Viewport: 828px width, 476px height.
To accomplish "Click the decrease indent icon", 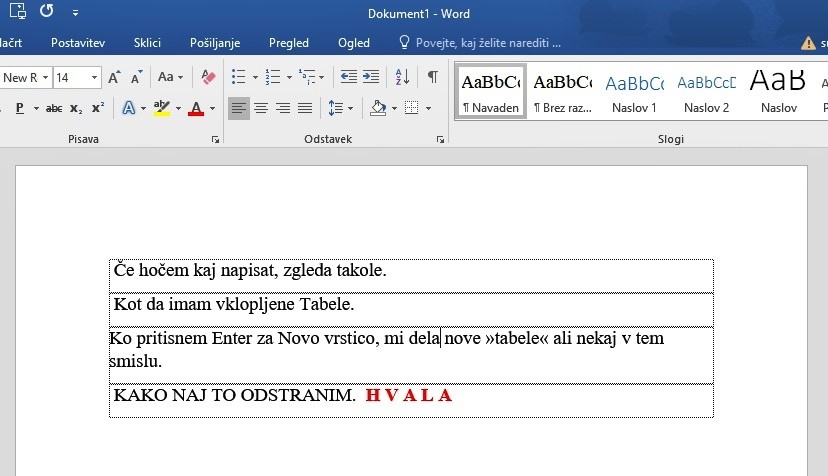I will pyautogui.click(x=348, y=77).
